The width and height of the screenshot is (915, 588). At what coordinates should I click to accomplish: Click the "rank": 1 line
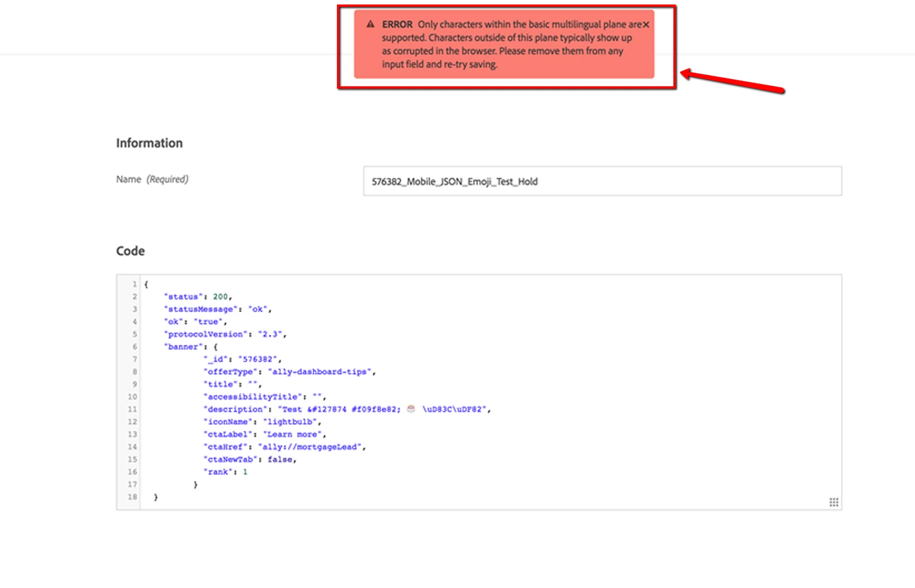(x=225, y=472)
